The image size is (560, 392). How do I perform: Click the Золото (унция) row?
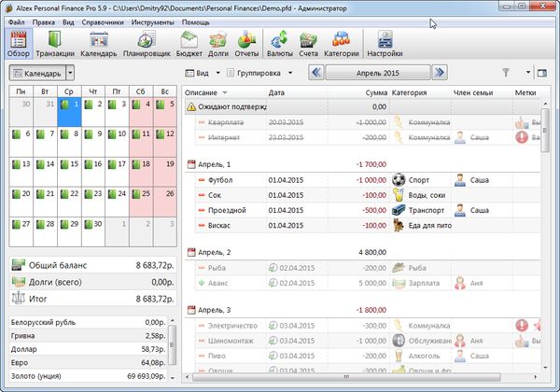(89, 376)
